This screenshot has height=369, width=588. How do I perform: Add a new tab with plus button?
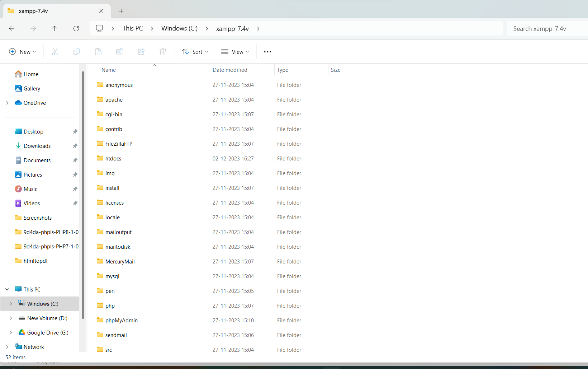[x=121, y=11]
